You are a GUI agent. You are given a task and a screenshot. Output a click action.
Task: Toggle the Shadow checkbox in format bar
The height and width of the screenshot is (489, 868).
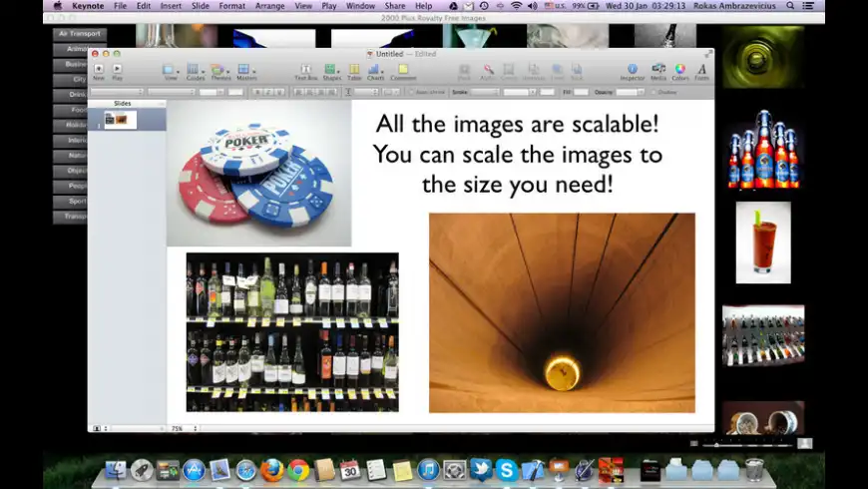(x=653, y=92)
